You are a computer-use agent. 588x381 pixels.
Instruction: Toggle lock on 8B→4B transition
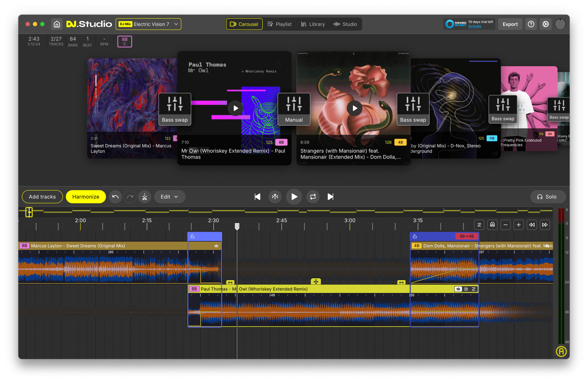coord(415,237)
